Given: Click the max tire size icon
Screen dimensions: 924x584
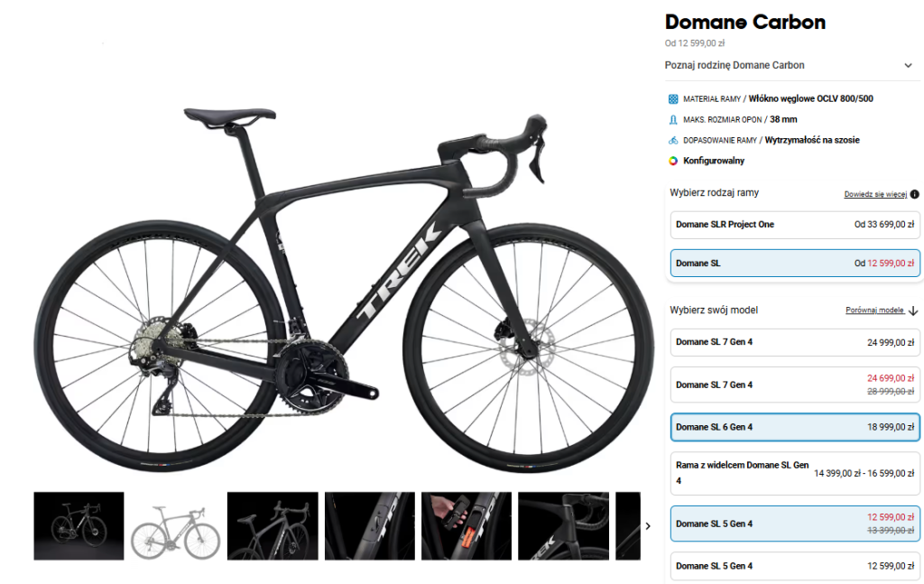Looking at the screenshot, I should (673, 120).
